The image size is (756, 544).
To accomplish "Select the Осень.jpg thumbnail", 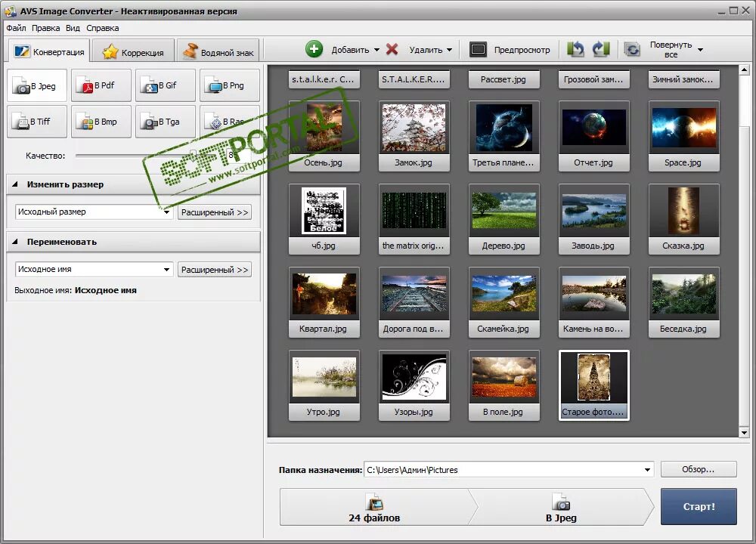I will (x=324, y=136).
